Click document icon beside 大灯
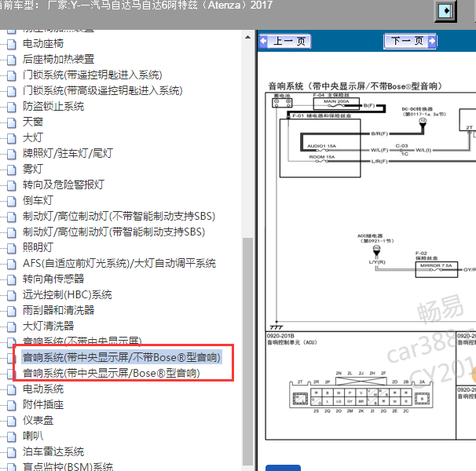 pos(12,138)
